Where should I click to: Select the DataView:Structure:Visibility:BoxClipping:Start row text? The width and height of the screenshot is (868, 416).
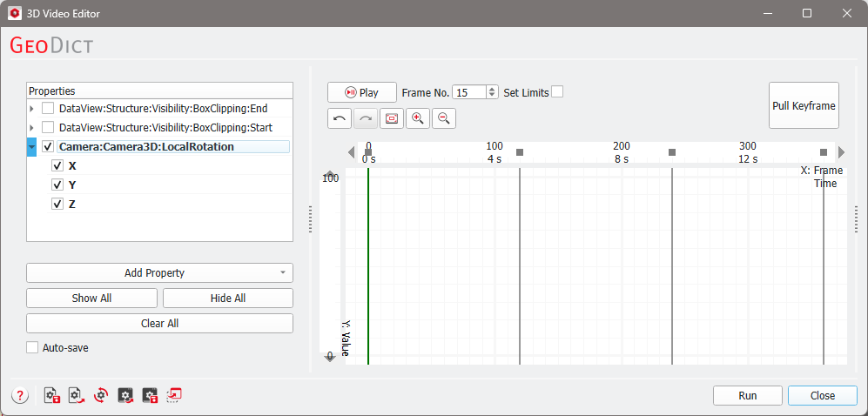click(x=165, y=128)
